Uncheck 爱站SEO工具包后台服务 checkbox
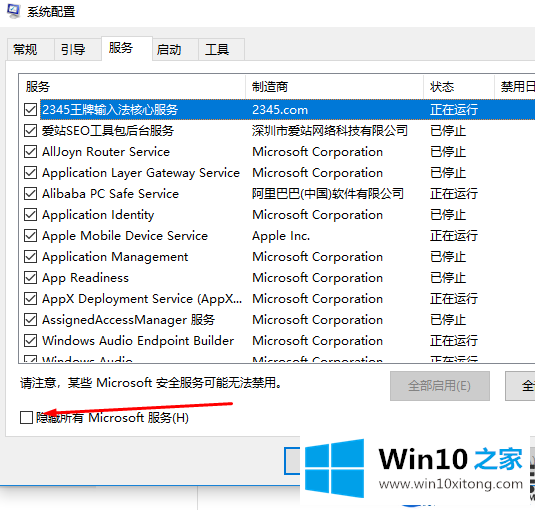Viewport: 535px width, 510px height. click(30, 131)
